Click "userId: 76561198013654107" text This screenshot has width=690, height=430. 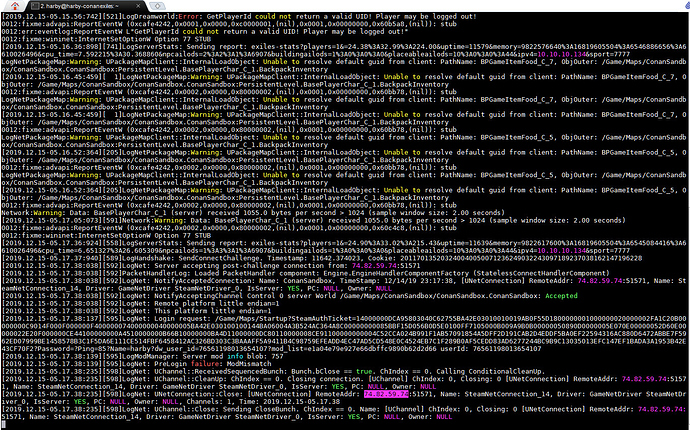pos(491,349)
